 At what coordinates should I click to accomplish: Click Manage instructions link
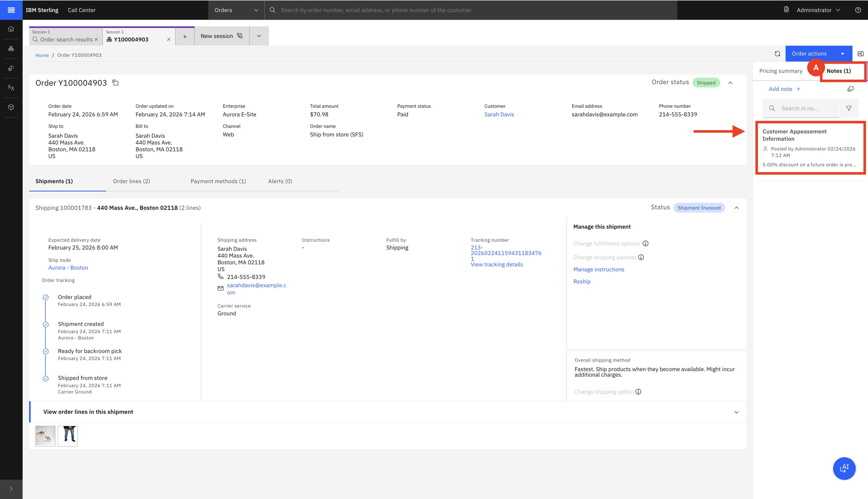pyautogui.click(x=599, y=269)
